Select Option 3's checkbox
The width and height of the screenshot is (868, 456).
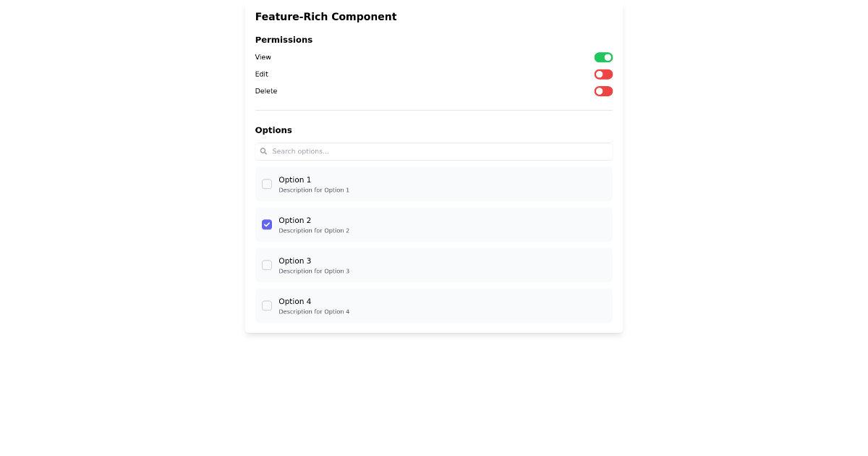pyautogui.click(x=267, y=265)
